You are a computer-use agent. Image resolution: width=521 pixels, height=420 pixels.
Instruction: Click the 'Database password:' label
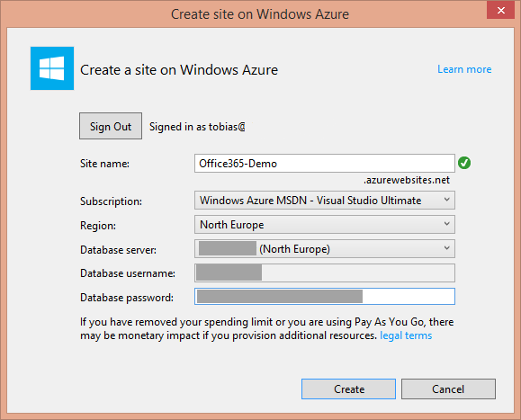[x=127, y=298]
